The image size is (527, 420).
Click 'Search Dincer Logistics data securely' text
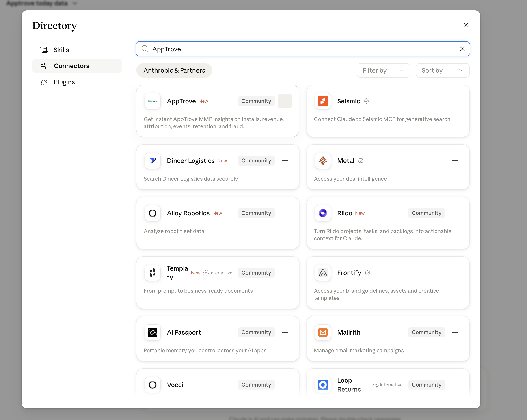coord(191,179)
